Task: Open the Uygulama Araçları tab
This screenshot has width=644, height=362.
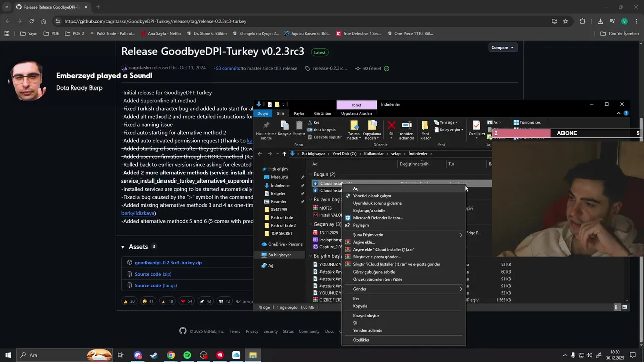Action: click(x=356, y=113)
